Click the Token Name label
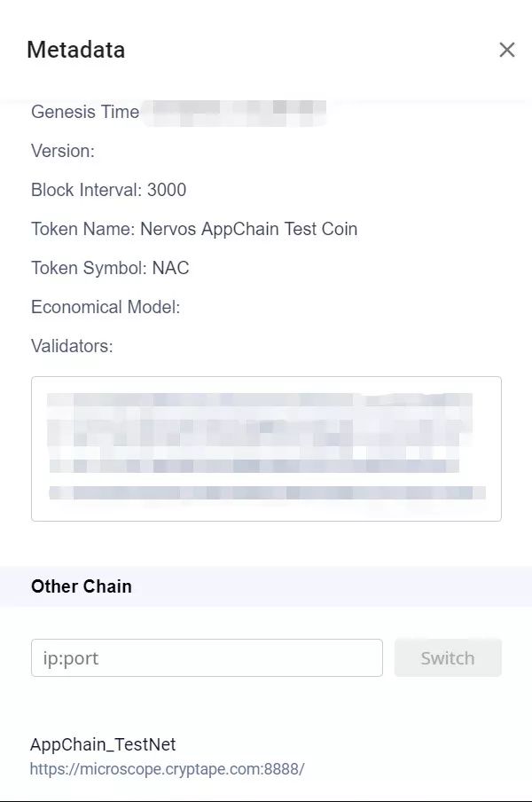This screenshot has height=802, width=532. 83,229
